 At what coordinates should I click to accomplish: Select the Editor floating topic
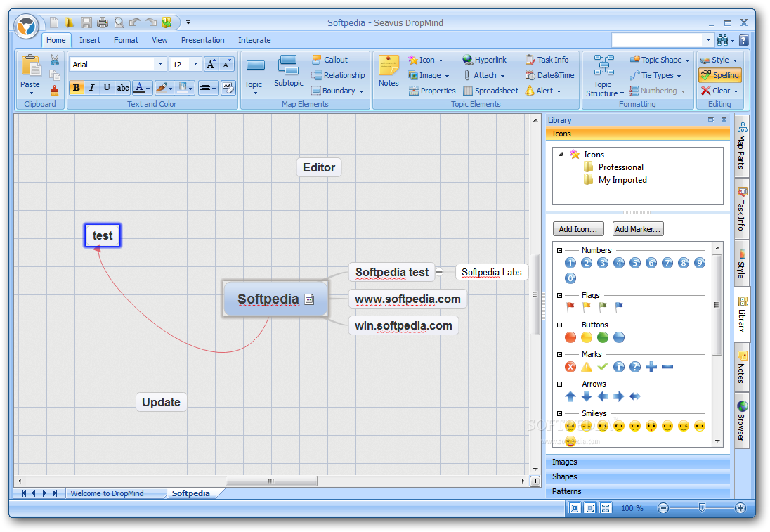tap(319, 167)
